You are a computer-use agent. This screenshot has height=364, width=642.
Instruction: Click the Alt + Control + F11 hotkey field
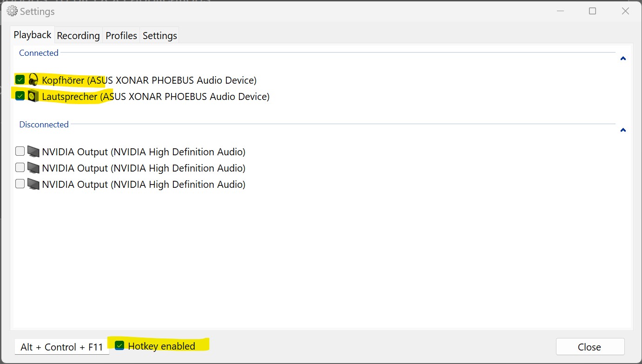point(62,347)
